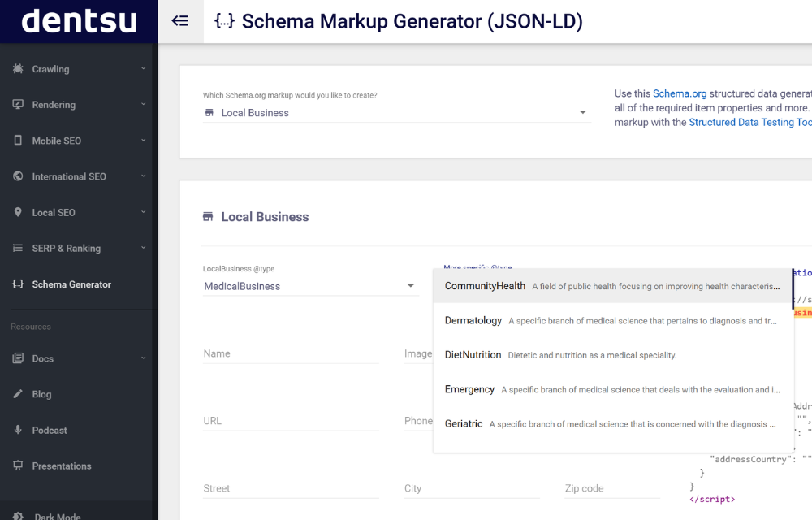The image size is (812, 520).
Task: Click the International SEO globe icon
Action: click(17, 176)
